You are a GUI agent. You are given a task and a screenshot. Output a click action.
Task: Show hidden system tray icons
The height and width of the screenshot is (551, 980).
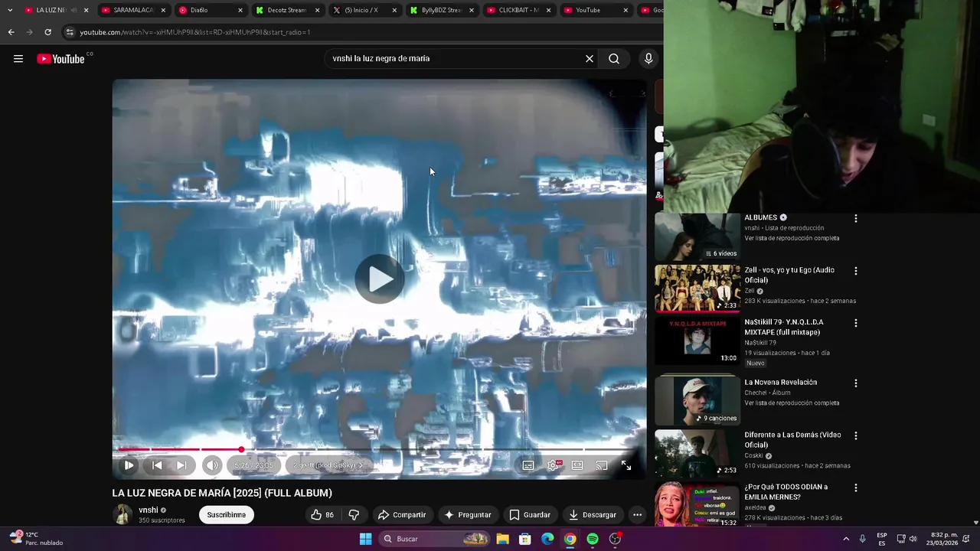pos(846,539)
